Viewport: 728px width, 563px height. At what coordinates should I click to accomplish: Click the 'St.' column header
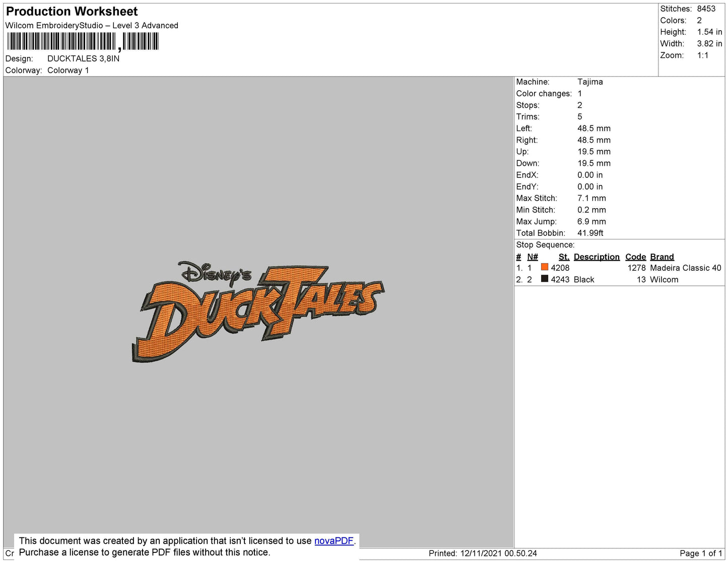[564, 257]
